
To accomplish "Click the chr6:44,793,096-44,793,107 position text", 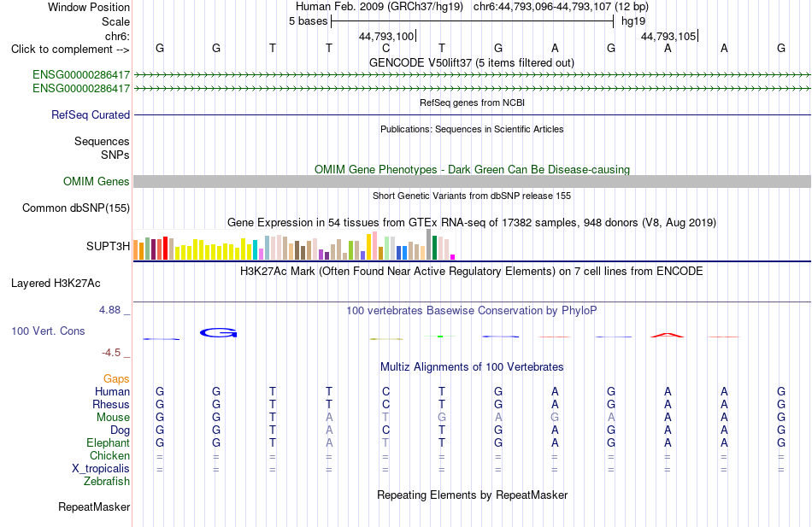I will pyautogui.click(x=561, y=7).
